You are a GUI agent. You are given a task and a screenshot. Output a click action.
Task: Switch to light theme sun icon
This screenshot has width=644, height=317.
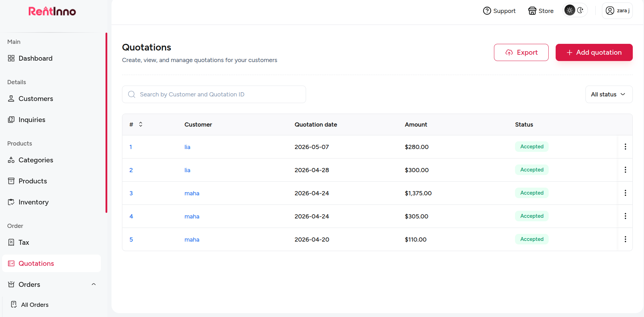click(570, 10)
